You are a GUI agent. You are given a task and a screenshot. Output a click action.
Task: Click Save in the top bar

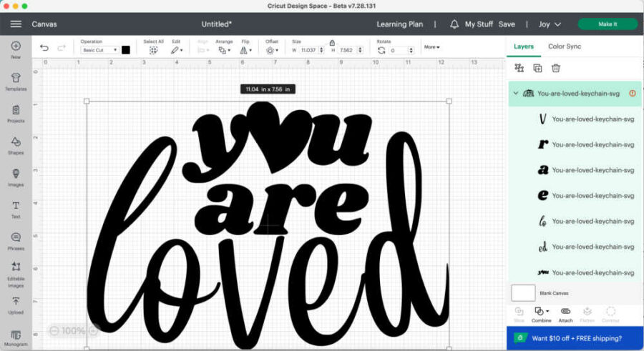coord(507,24)
